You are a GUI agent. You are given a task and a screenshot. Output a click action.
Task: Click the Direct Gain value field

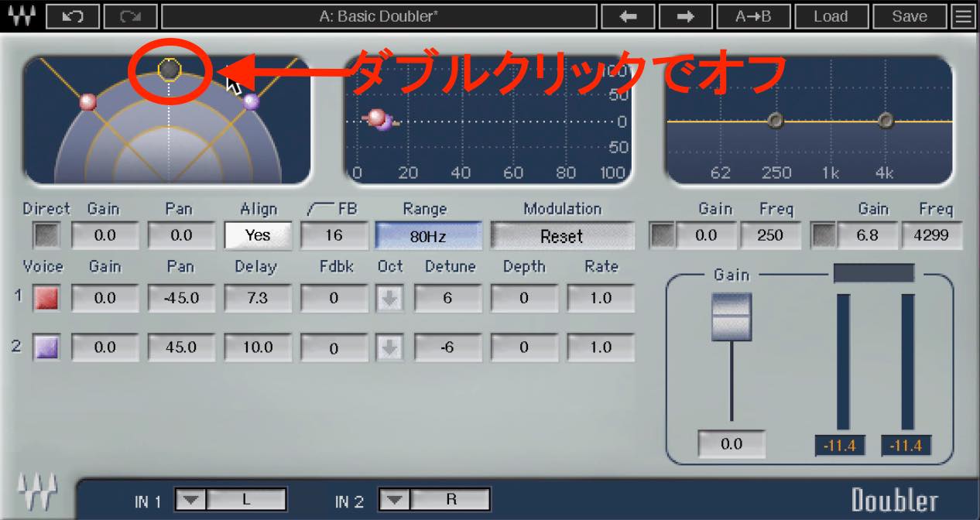(105, 235)
